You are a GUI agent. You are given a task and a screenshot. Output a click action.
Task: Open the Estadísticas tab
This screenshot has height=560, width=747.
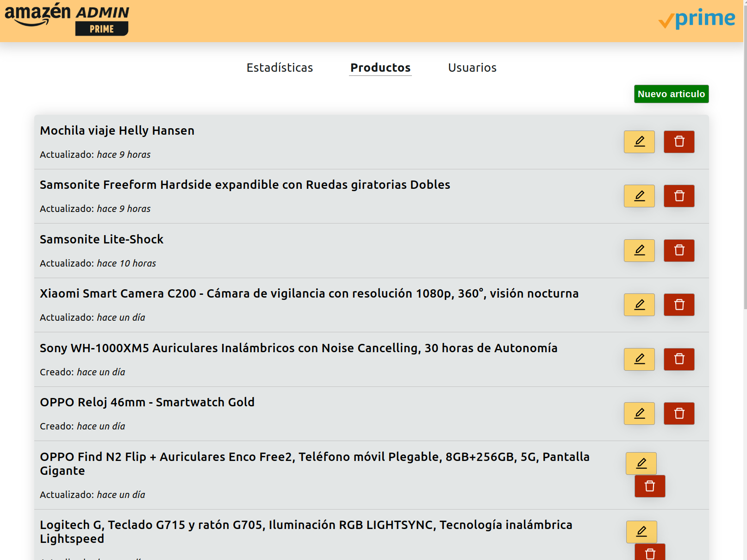(x=280, y=68)
